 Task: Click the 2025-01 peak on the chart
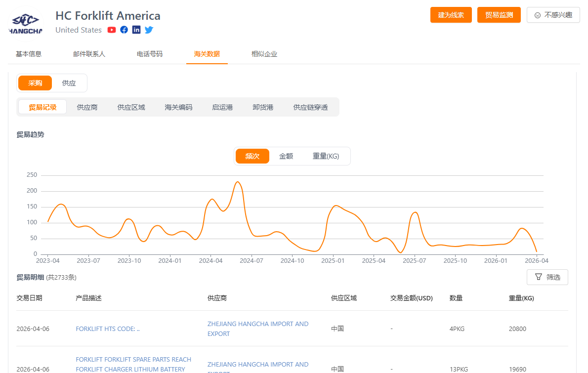pos(335,206)
